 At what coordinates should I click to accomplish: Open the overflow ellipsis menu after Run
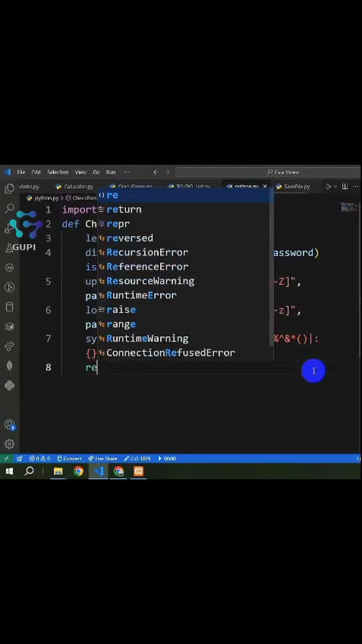127,172
